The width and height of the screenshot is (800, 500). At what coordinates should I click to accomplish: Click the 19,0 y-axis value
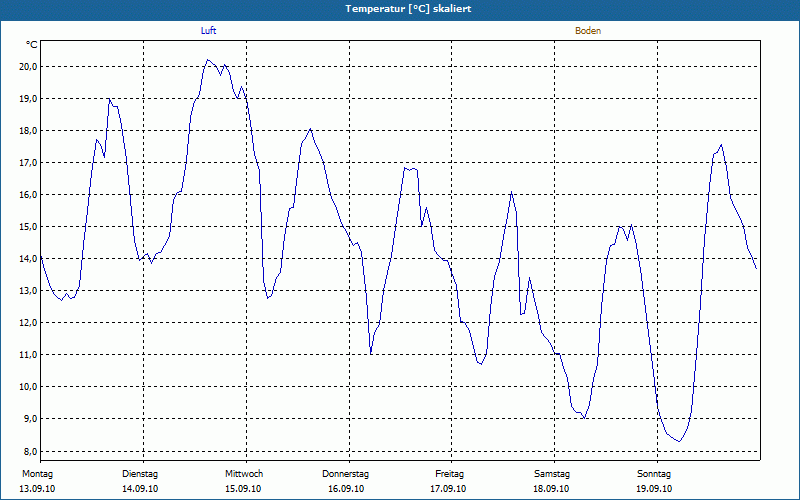click(x=28, y=98)
